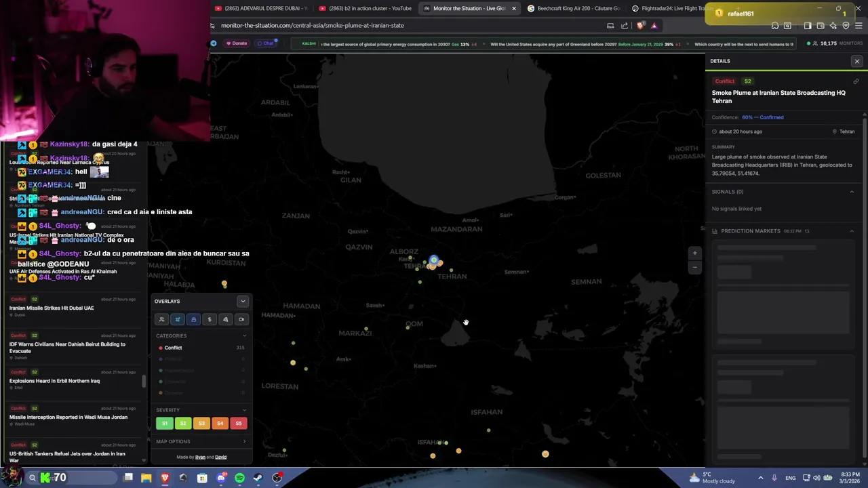Viewport: 868px width, 488px height.
Task: Toggle S1 severity filter
Action: (164, 423)
